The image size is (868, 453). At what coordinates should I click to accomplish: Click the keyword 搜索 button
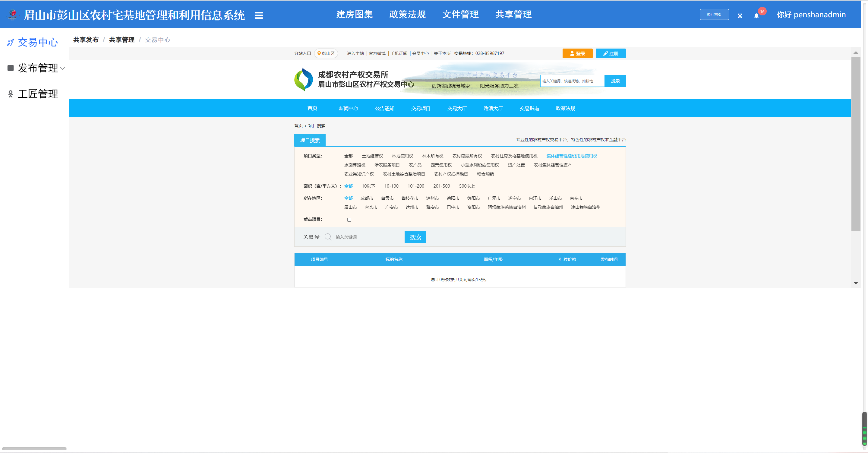pos(415,237)
